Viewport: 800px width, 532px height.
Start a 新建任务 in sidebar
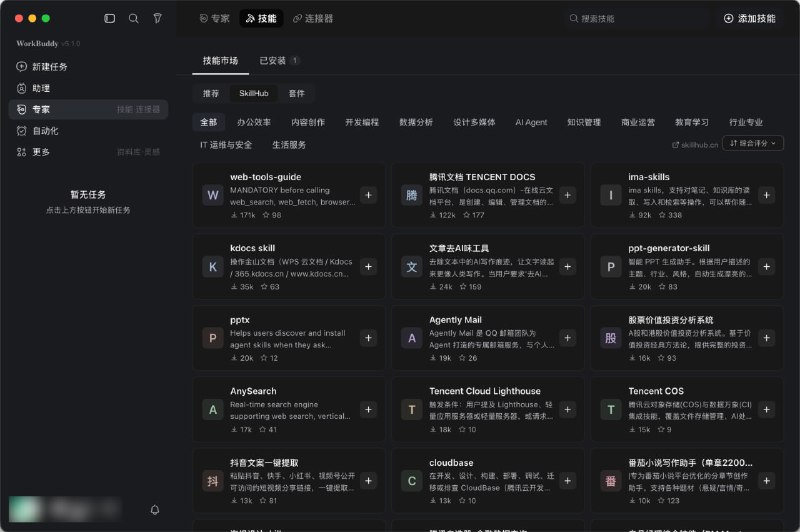pyautogui.click(x=88, y=67)
